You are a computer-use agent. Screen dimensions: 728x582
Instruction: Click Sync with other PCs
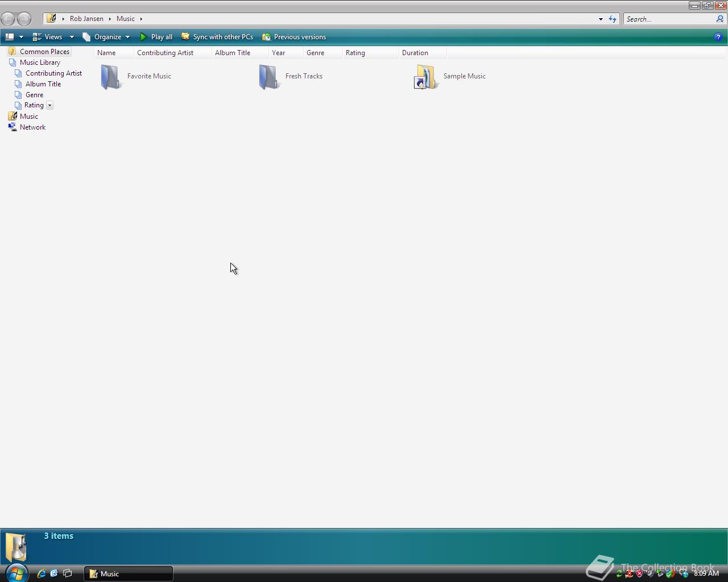click(x=217, y=37)
